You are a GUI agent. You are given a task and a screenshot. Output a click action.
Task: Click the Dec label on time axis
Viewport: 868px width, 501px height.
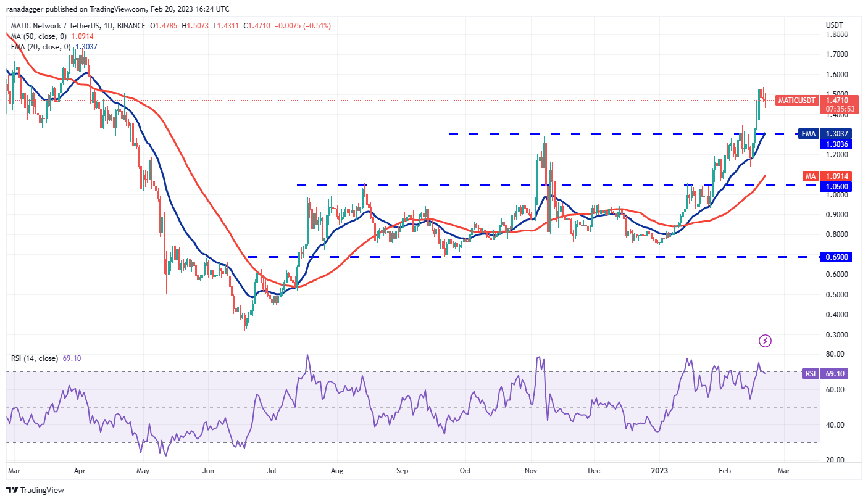594,470
